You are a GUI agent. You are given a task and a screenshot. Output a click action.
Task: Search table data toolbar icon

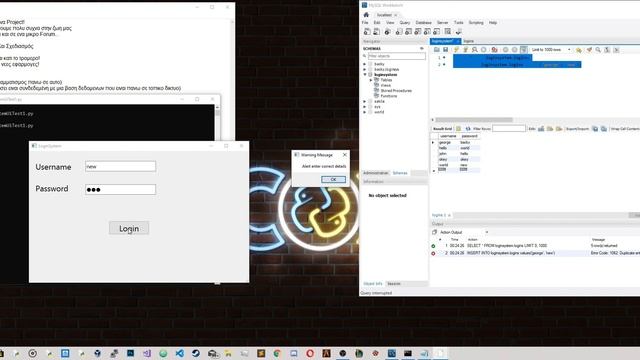448,31
